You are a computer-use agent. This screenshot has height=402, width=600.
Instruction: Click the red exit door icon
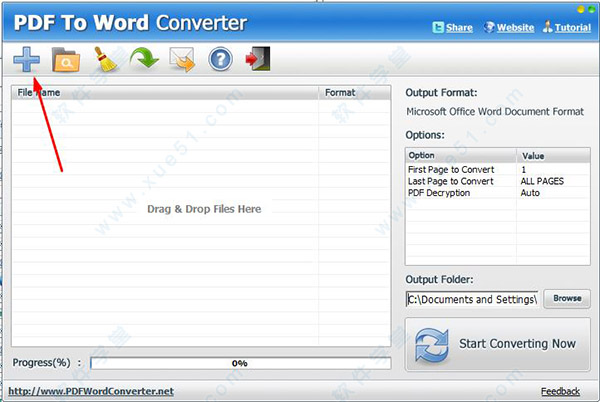(257, 60)
